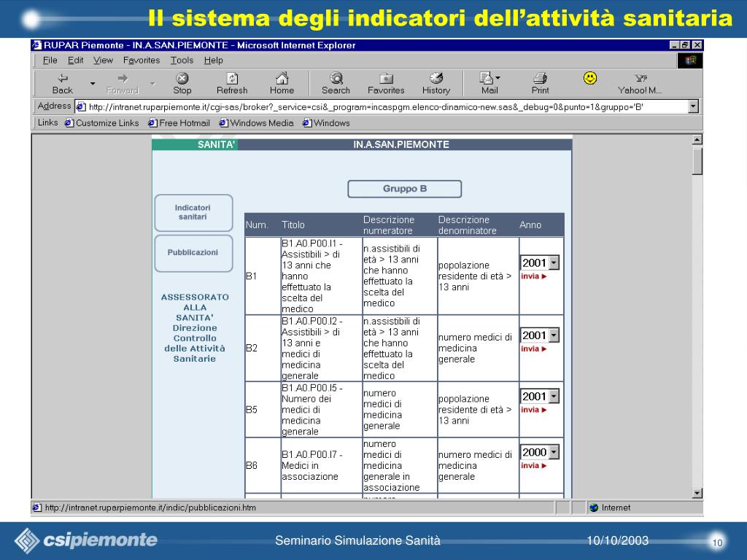
Task: Click the IE icon in the title bar
Action: click(x=36, y=45)
